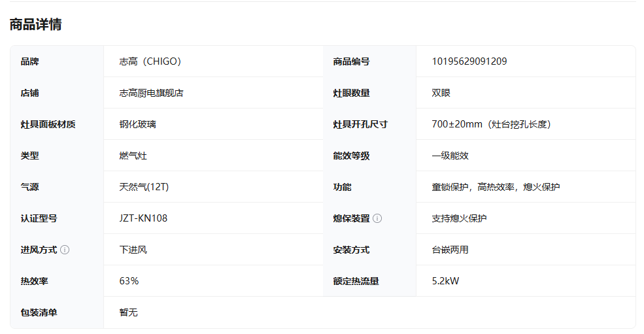Open store 志高厨电旗舰店

151,93
